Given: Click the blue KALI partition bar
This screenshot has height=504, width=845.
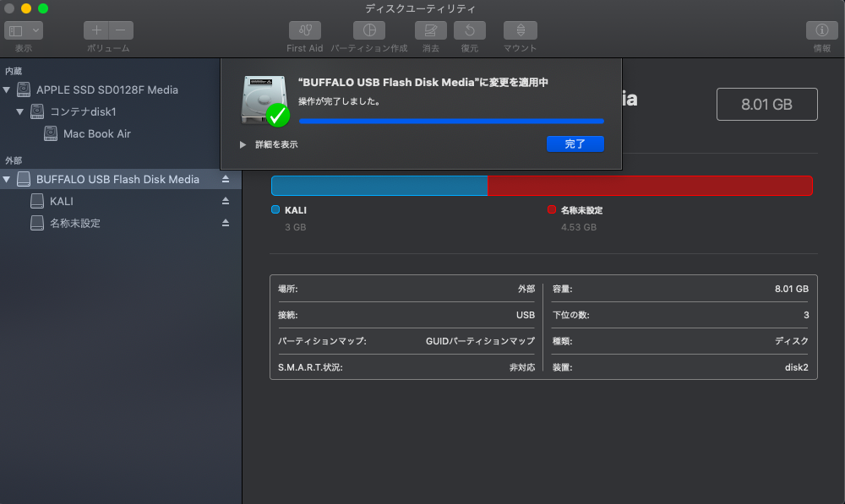Looking at the screenshot, I should click(379, 186).
